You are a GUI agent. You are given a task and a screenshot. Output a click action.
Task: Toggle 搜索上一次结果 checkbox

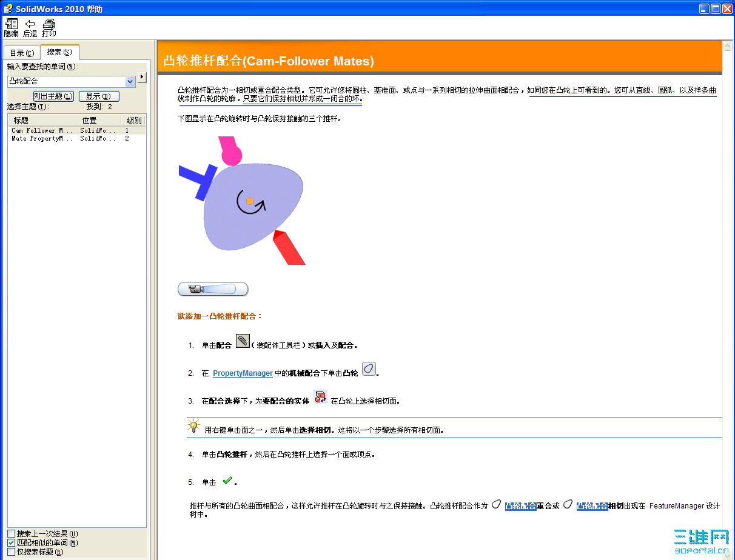click(x=12, y=534)
